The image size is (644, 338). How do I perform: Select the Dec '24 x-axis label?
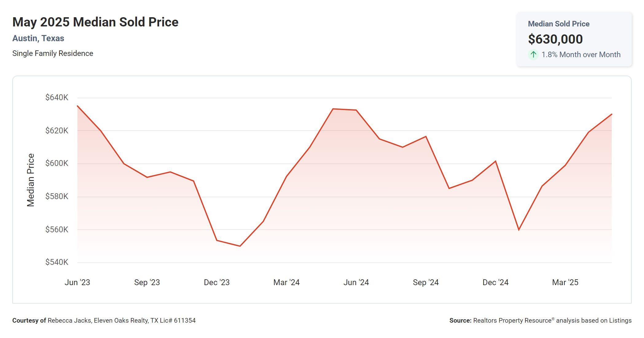coord(495,282)
